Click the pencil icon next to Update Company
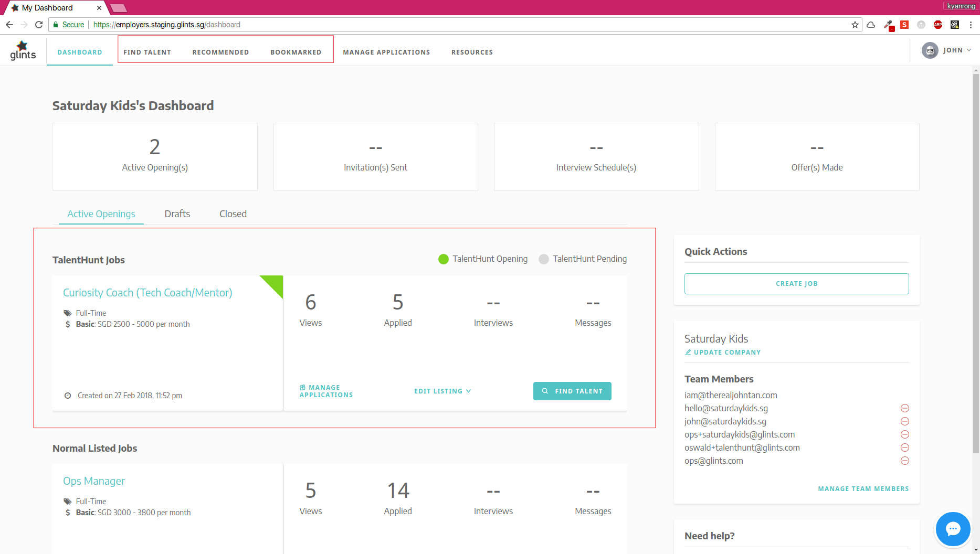The image size is (980, 554). 688,352
